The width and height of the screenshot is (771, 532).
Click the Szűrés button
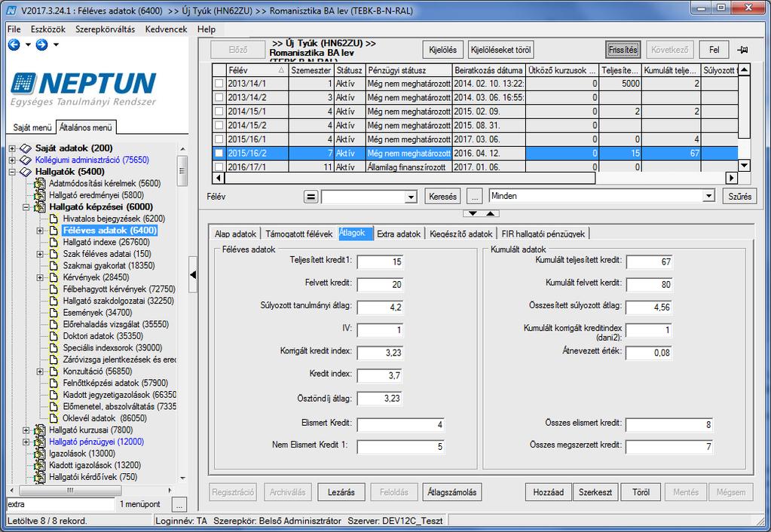coord(739,196)
